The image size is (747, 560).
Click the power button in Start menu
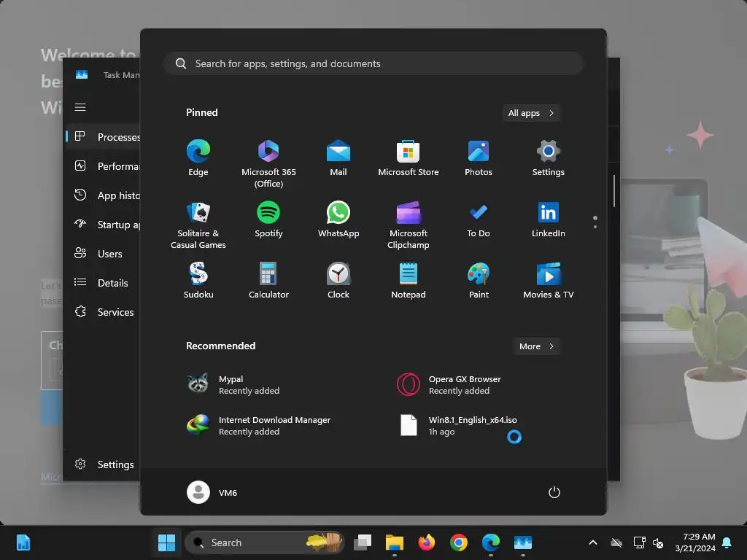(x=554, y=492)
